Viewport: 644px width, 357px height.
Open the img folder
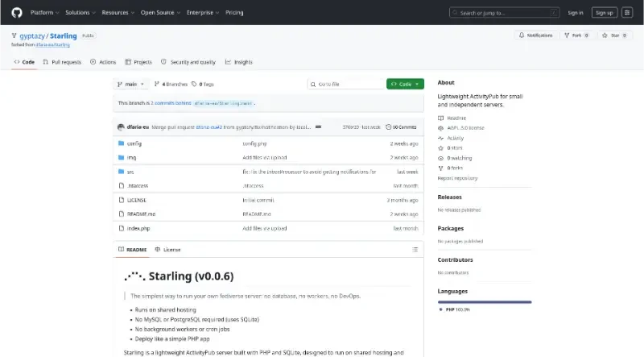131,157
